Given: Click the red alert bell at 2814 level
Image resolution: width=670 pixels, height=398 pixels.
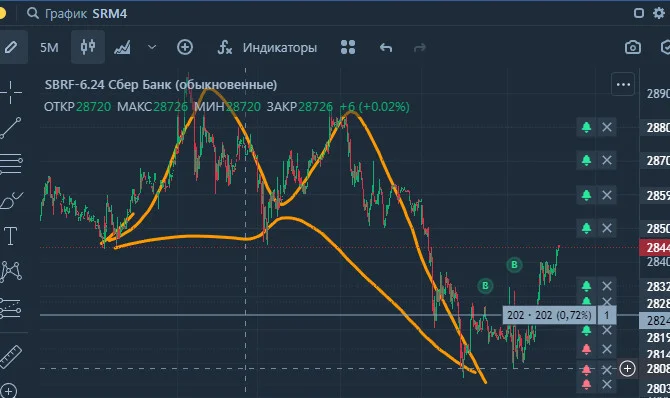Looking at the screenshot, I should pos(586,349).
